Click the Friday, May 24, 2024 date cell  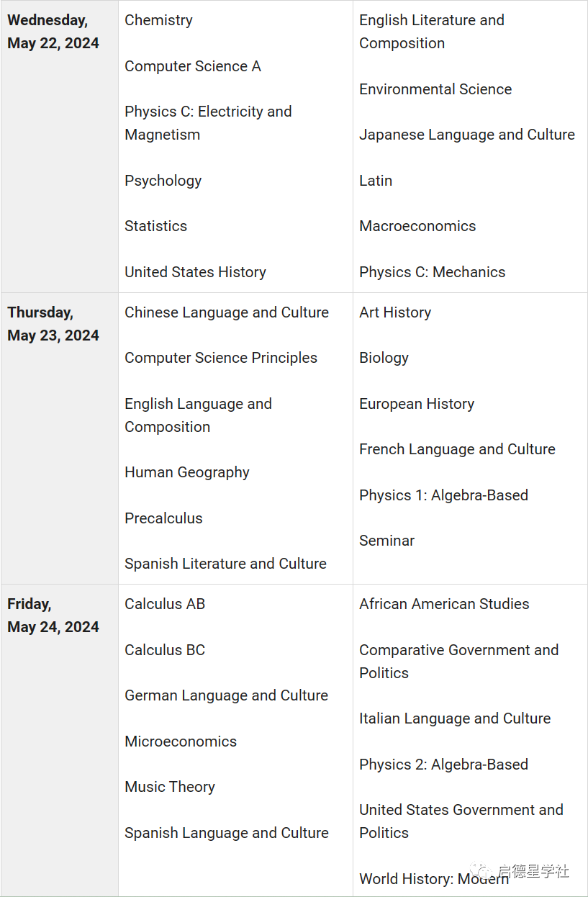(x=53, y=616)
